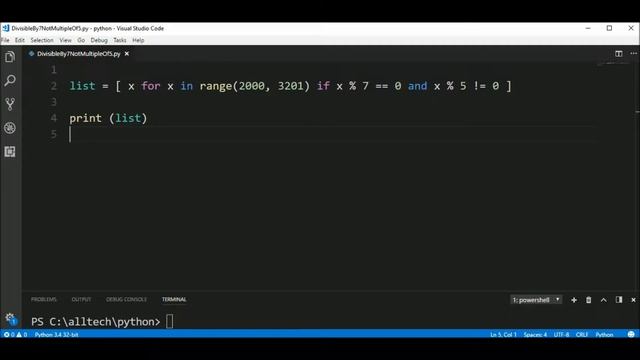Change line endings via CRLF
Viewport: 640px width, 360px height.
click(x=582, y=334)
